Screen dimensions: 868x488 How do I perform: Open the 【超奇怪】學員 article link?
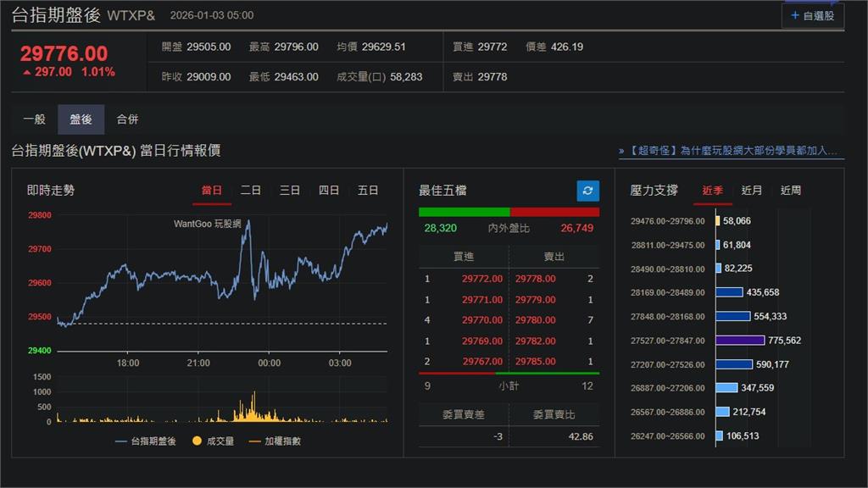point(729,150)
